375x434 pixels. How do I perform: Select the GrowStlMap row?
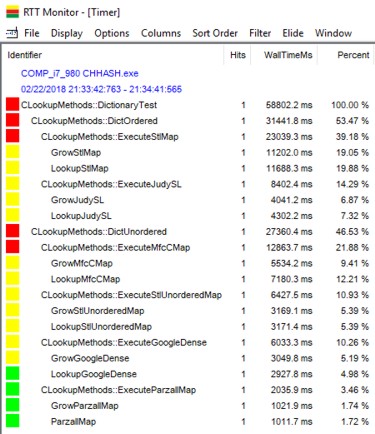[188, 152]
